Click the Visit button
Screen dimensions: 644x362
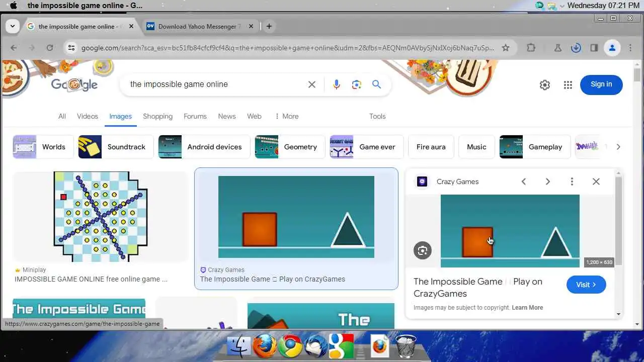(x=586, y=285)
